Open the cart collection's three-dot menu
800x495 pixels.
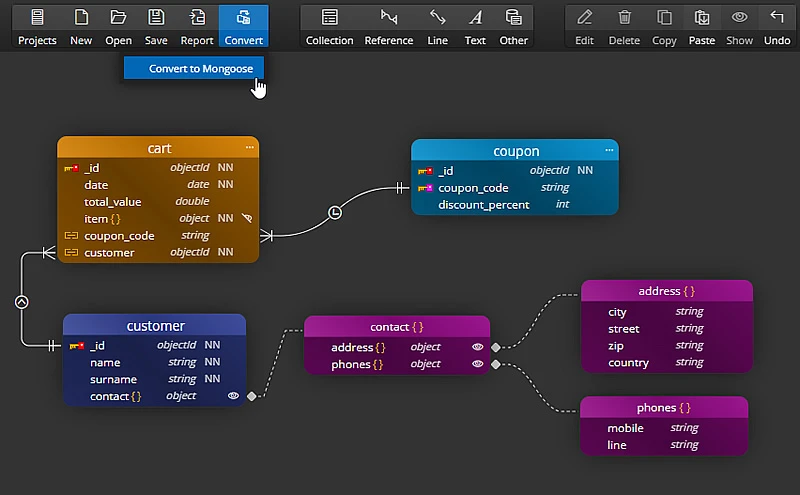tap(249, 147)
